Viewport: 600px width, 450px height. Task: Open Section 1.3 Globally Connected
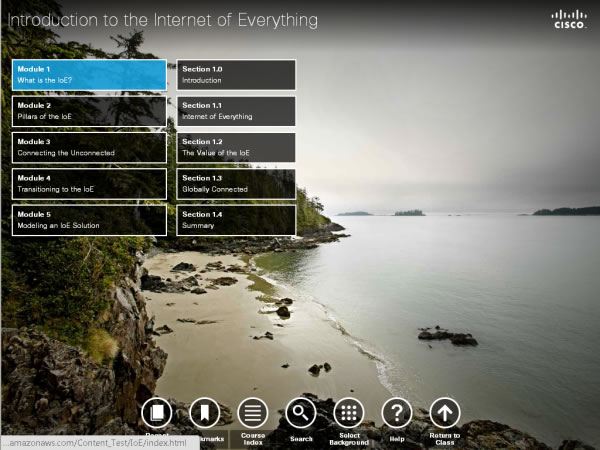click(x=236, y=184)
